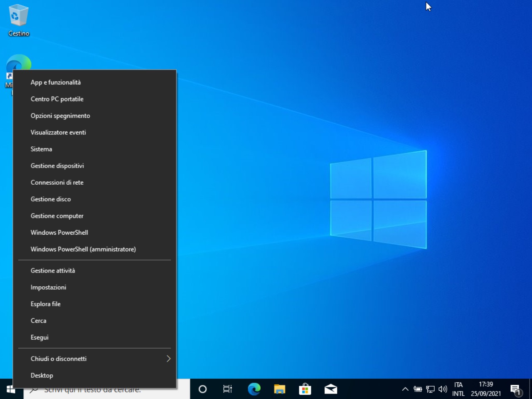Show hidden tray icons chevron
Image resolution: width=532 pixels, height=399 pixels.
[x=405, y=389]
